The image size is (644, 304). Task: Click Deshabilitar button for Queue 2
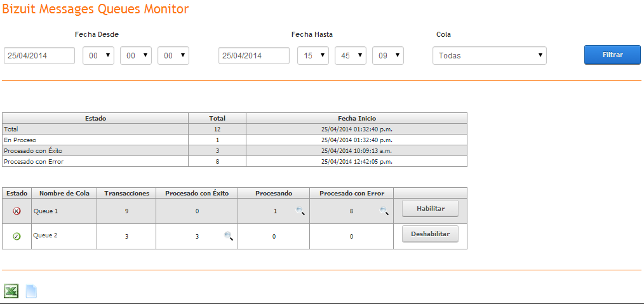point(430,234)
